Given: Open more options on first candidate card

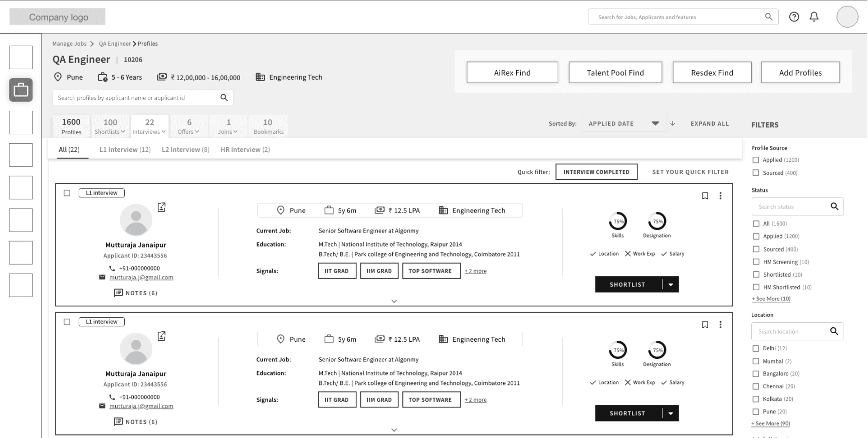Looking at the screenshot, I should pyautogui.click(x=720, y=196).
